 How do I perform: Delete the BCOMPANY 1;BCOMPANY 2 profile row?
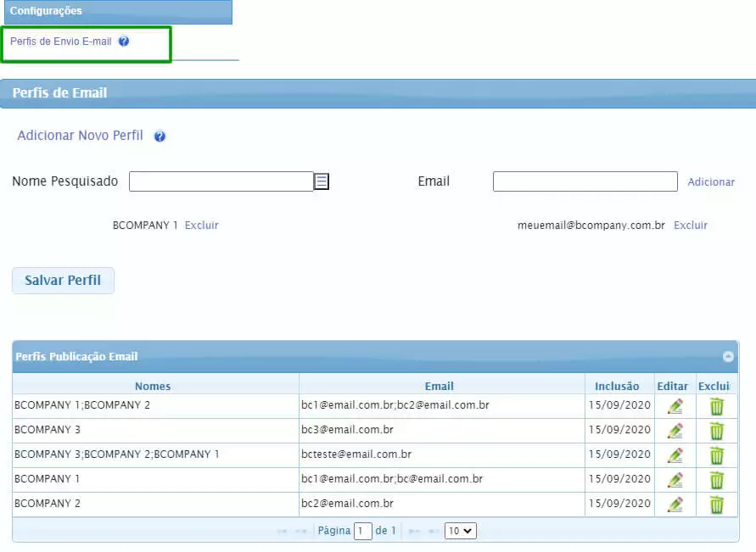(717, 406)
